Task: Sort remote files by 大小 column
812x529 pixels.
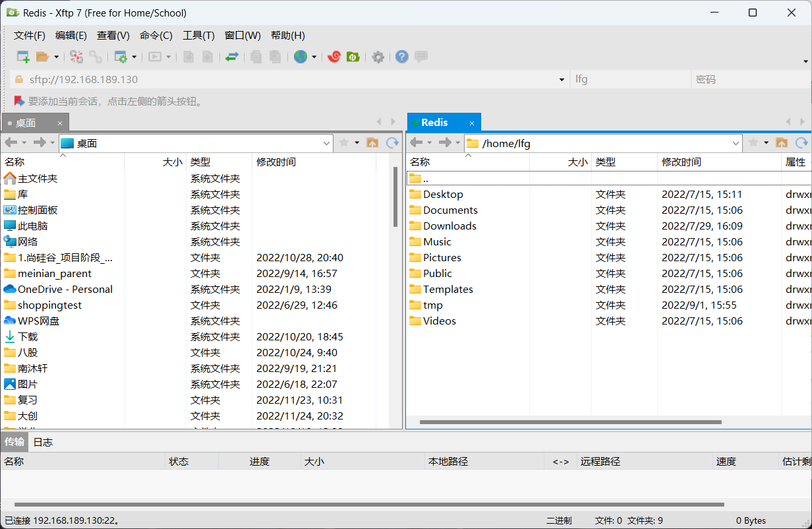Action: [560, 162]
